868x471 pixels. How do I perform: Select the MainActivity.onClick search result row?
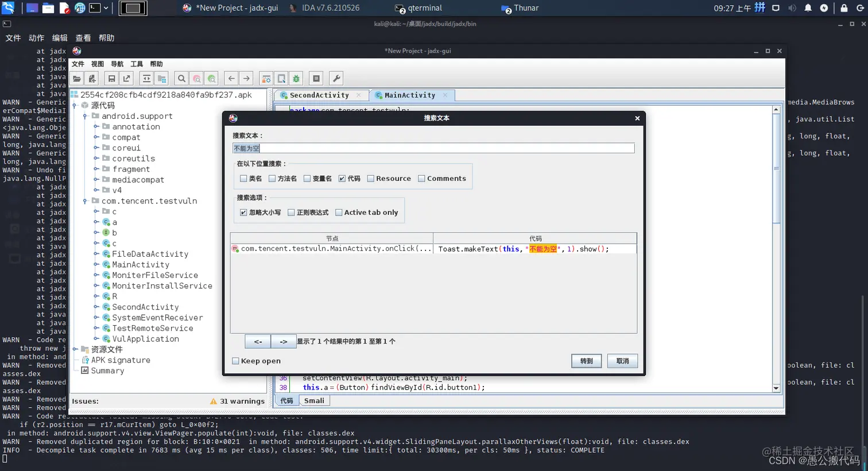tap(433, 249)
